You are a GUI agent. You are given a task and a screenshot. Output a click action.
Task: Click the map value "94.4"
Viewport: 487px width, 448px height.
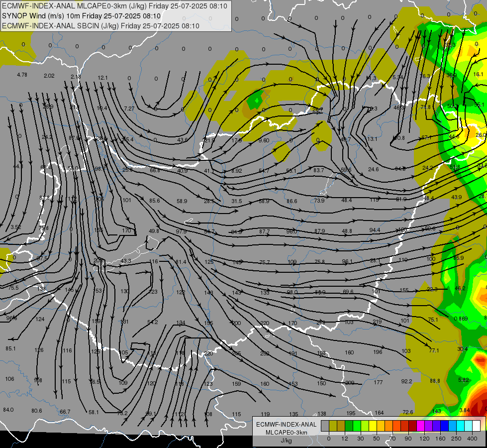375,230
